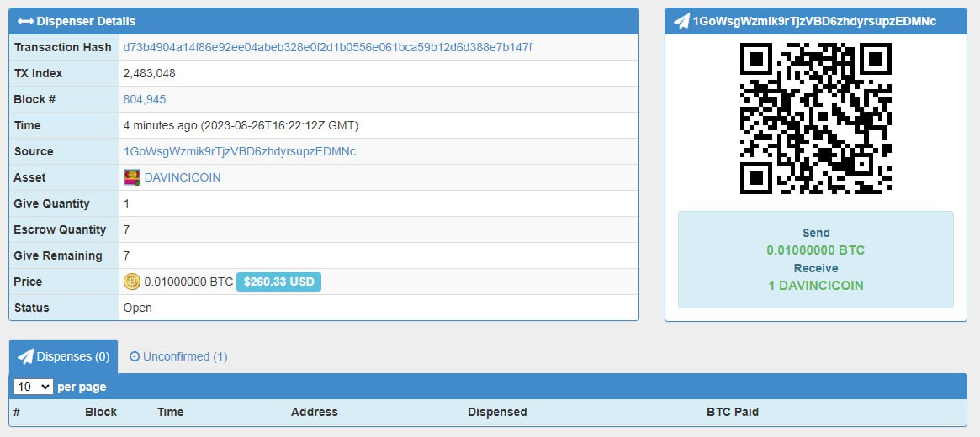Screen dimensions: 980x437
Task: Click the QR code image
Action: pyautogui.click(x=816, y=118)
